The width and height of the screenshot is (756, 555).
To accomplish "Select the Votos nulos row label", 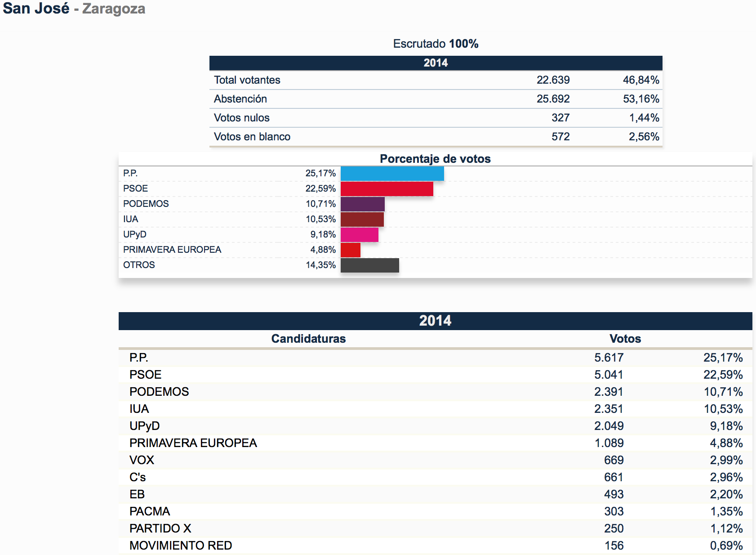I will click(x=241, y=118).
